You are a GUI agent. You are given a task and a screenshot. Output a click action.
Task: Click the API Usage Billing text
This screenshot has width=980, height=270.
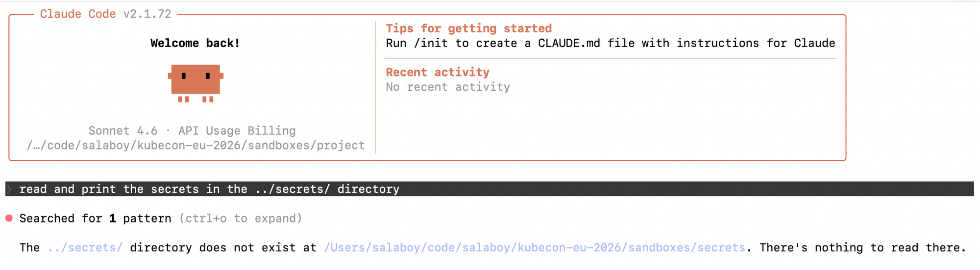click(237, 131)
